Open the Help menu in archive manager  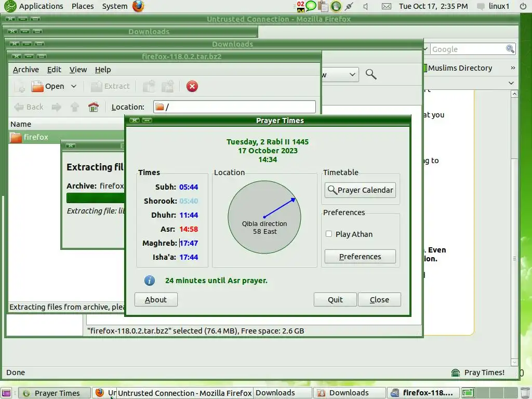point(103,70)
